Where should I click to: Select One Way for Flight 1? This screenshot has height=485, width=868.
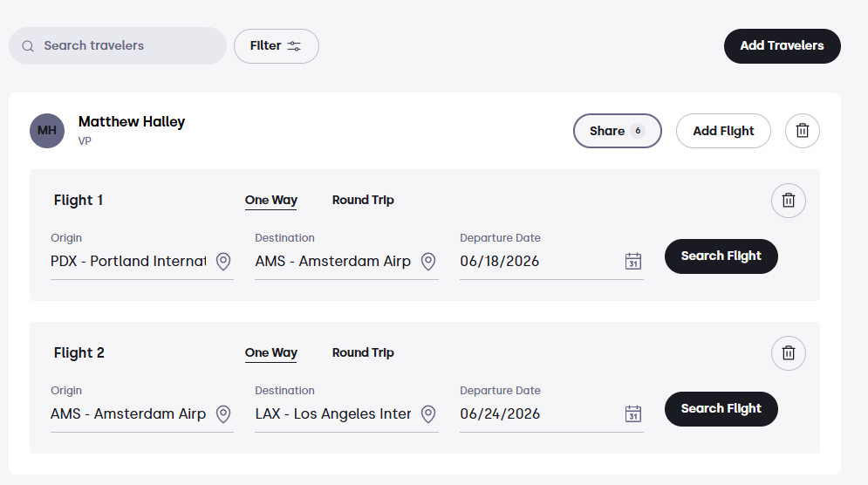pyautogui.click(x=271, y=201)
